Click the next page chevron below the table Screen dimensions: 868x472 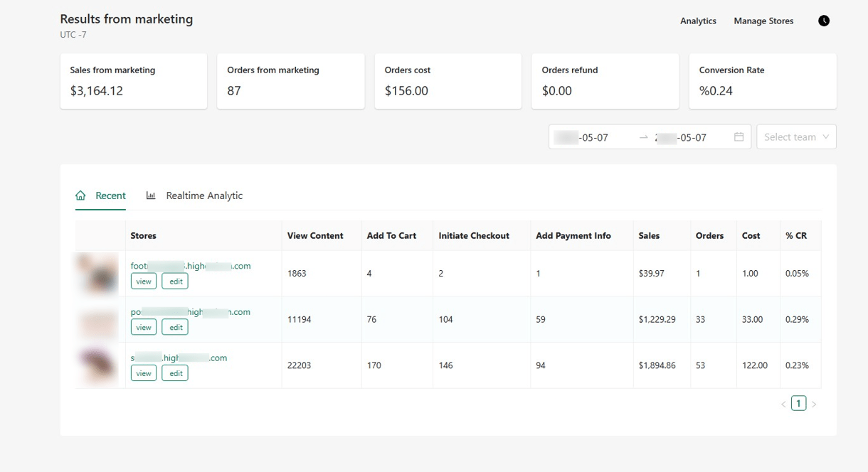tap(814, 402)
